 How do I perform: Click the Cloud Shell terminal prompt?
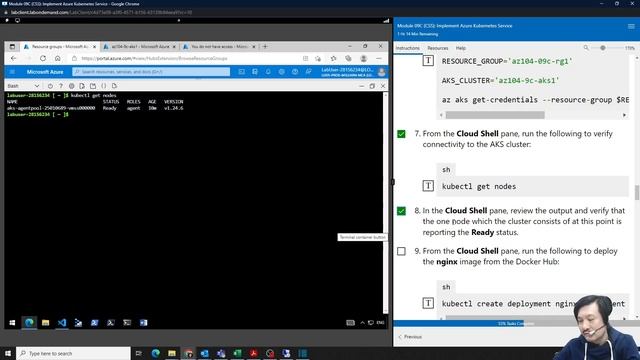[38, 115]
